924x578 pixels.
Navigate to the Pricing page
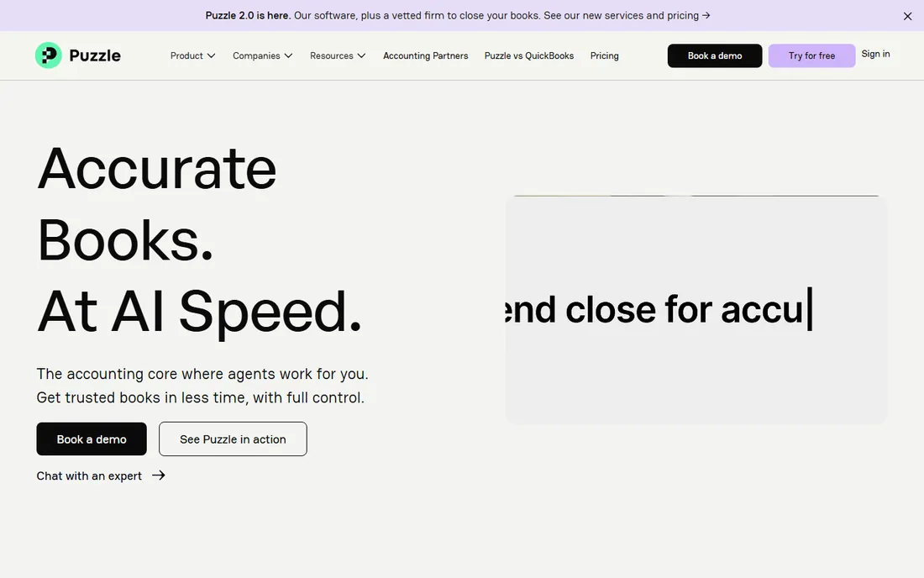coord(604,55)
